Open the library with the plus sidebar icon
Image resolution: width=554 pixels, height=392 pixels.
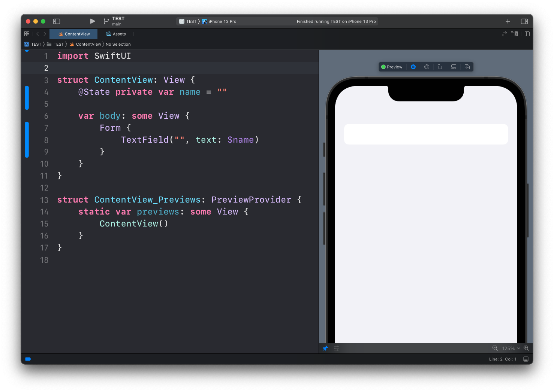(x=508, y=21)
